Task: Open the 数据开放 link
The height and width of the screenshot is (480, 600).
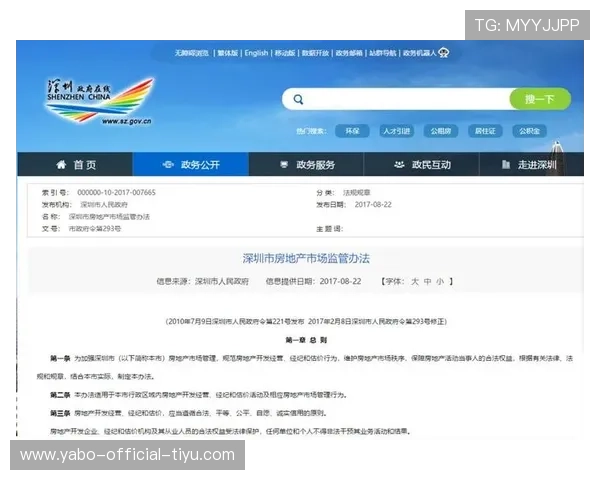Action: (315, 53)
